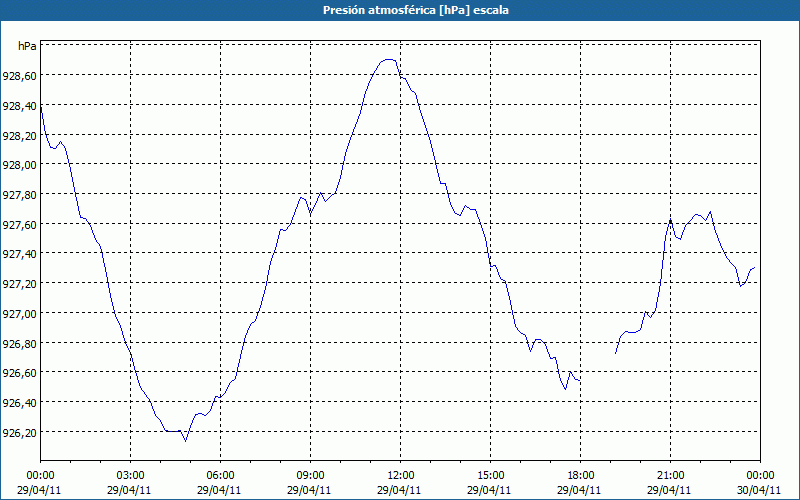The width and height of the screenshot is (800, 500).
Task: Click the 00:00 time label above 30/04/11
Action: click(x=760, y=476)
